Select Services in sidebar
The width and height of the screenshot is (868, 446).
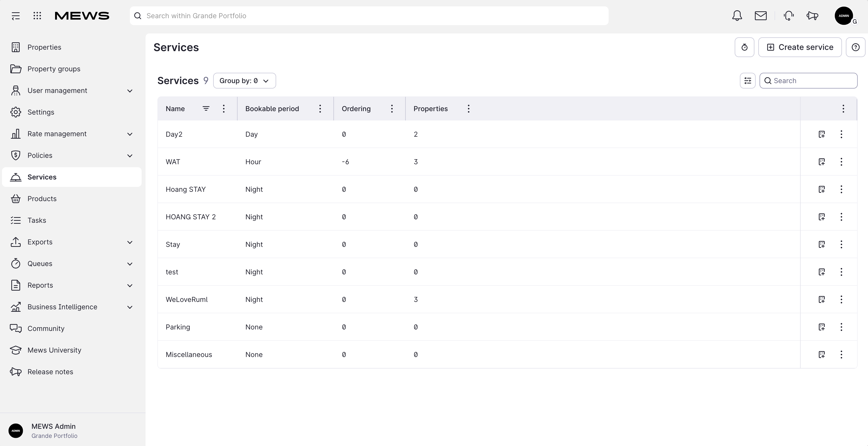pyautogui.click(x=72, y=177)
